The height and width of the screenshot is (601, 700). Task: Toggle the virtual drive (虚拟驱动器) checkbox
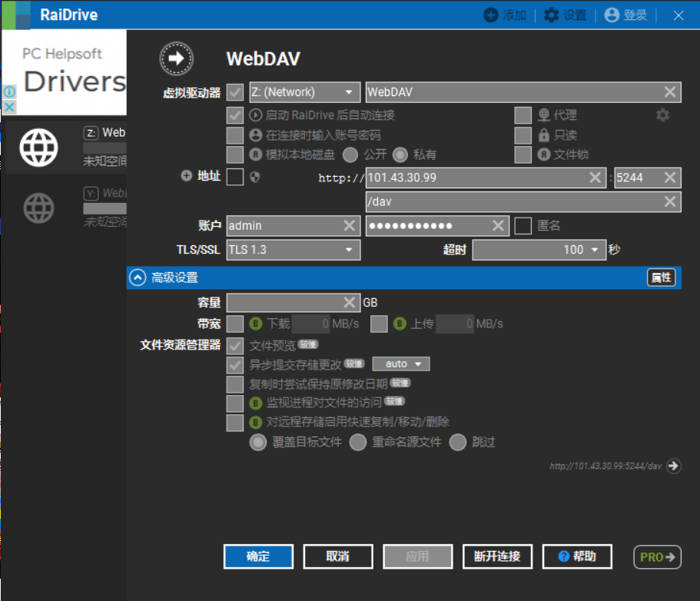pos(235,92)
